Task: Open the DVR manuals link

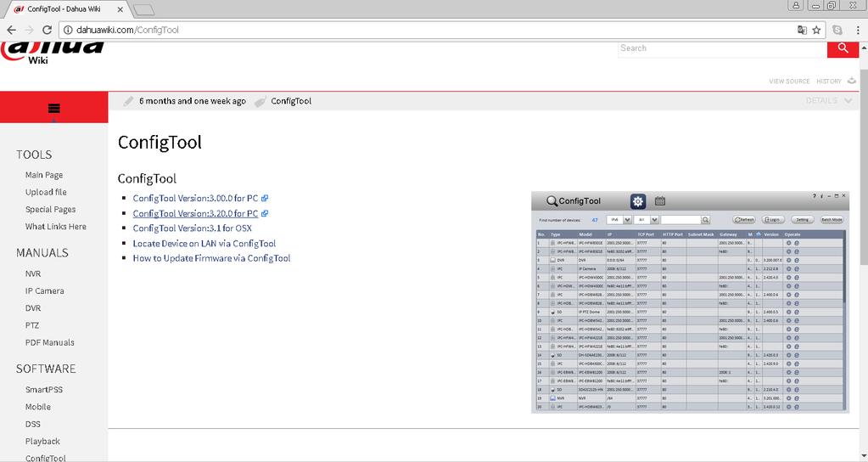Action: 32,308
